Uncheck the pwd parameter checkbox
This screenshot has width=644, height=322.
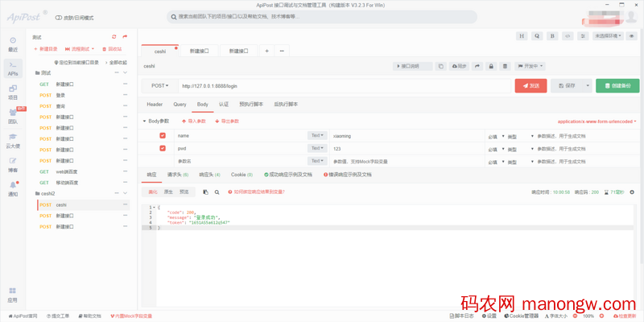pyautogui.click(x=163, y=148)
